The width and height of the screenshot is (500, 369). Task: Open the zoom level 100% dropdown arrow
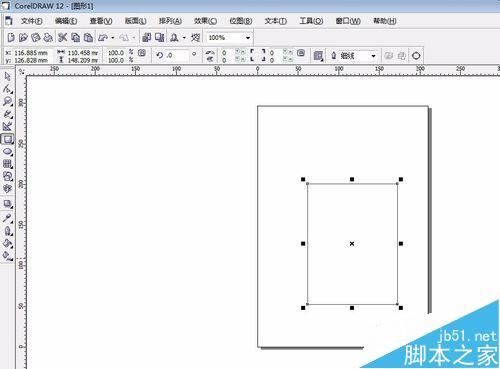pyautogui.click(x=248, y=38)
